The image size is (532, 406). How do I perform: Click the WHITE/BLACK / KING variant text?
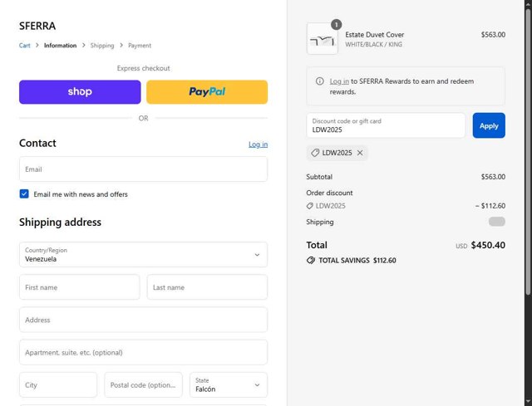[x=373, y=44]
